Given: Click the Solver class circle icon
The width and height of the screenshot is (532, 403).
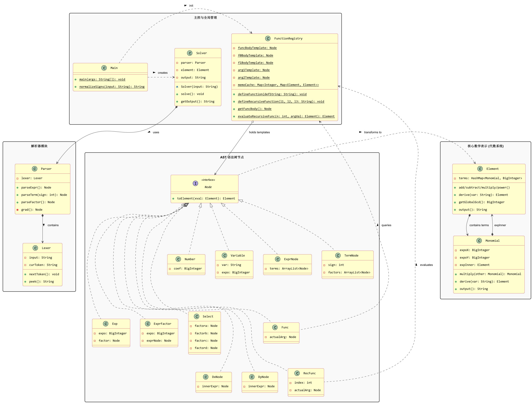Looking at the screenshot, I should click(x=190, y=53).
